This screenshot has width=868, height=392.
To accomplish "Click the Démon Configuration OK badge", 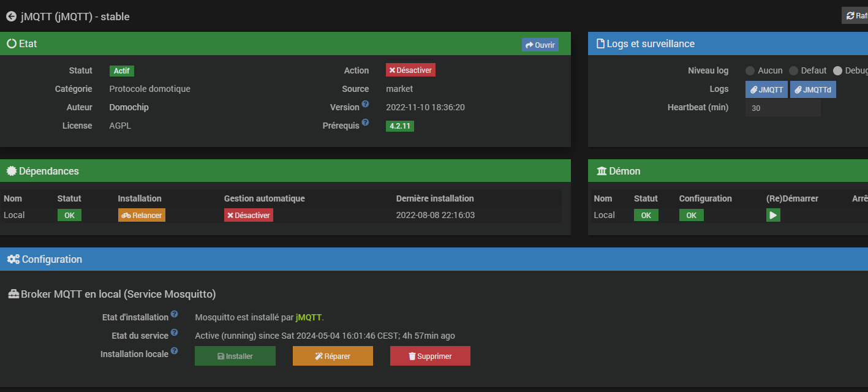I will click(x=691, y=215).
